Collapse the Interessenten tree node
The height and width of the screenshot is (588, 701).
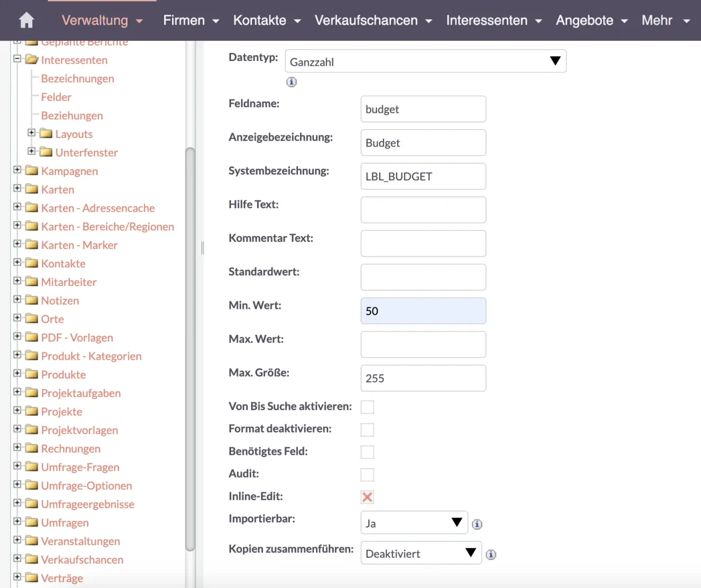(17, 59)
